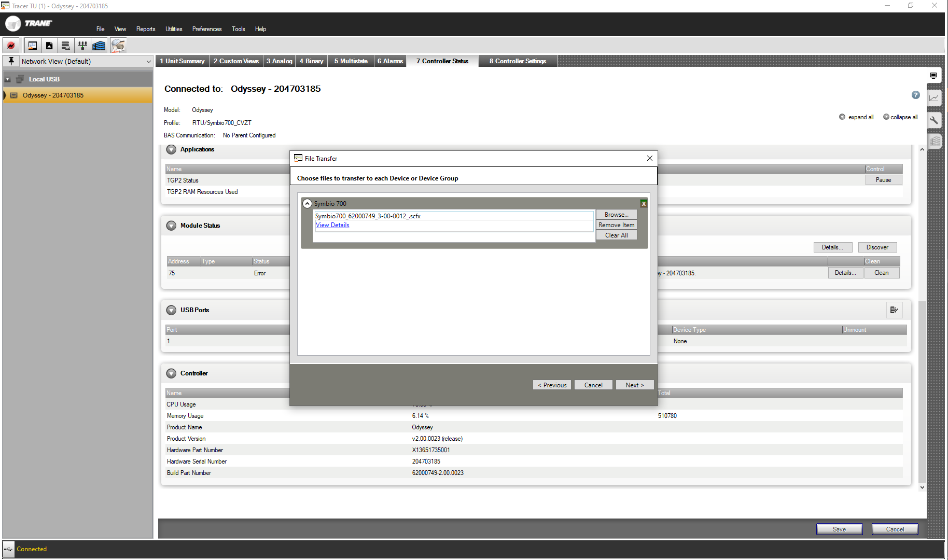This screenshot has height=560, width=948.
Task: Click the Remove Item button
Action: point(616,225)
